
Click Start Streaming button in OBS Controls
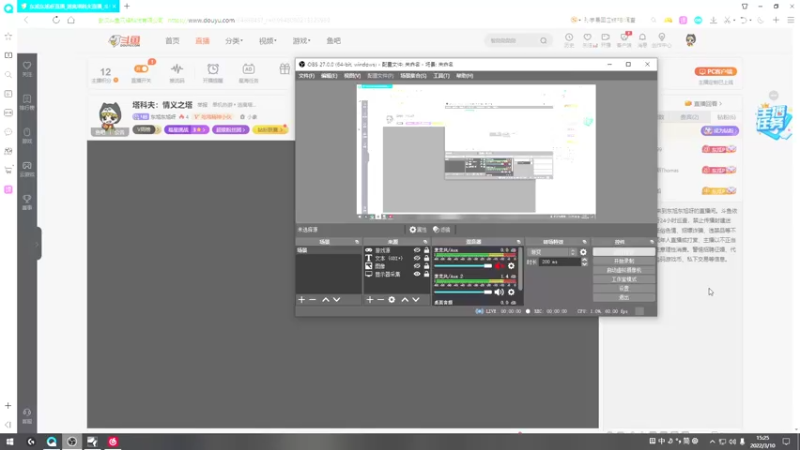point(623,252)
